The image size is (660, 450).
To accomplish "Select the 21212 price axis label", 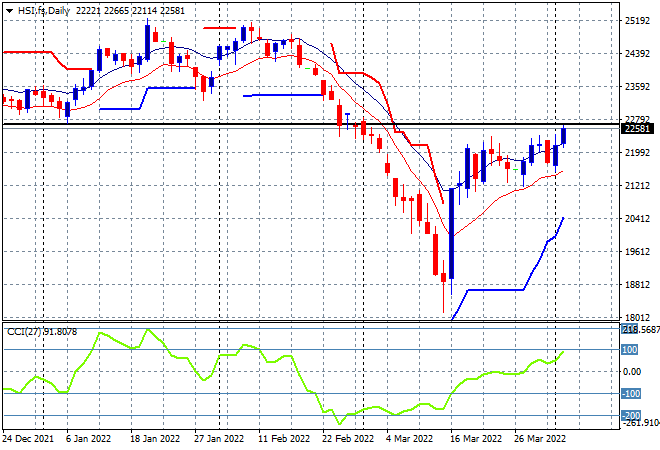I will click(637, 186).
